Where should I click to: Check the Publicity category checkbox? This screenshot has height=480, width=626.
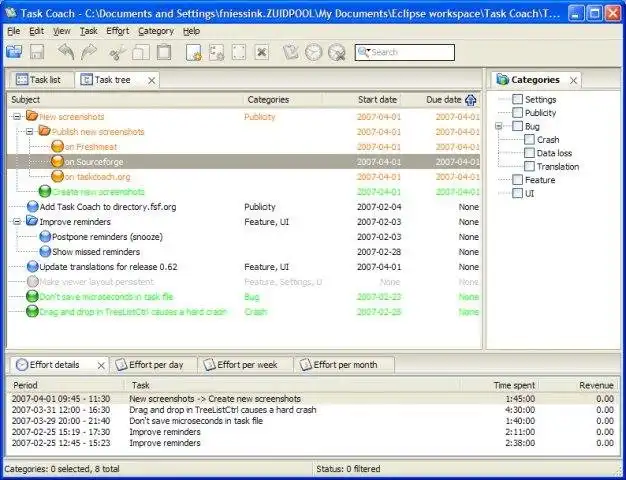(x=517, y=113)
